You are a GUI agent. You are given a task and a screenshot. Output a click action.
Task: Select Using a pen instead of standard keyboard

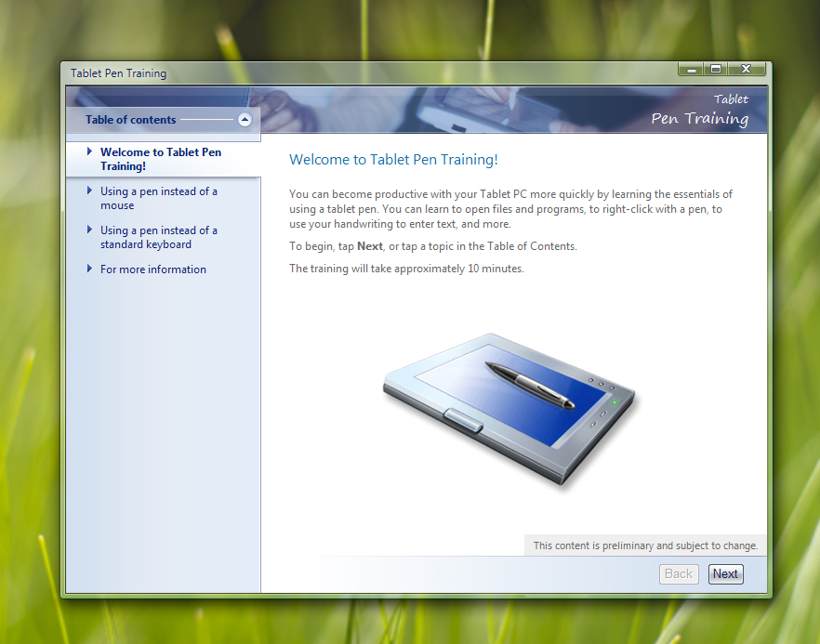[158, 237]
